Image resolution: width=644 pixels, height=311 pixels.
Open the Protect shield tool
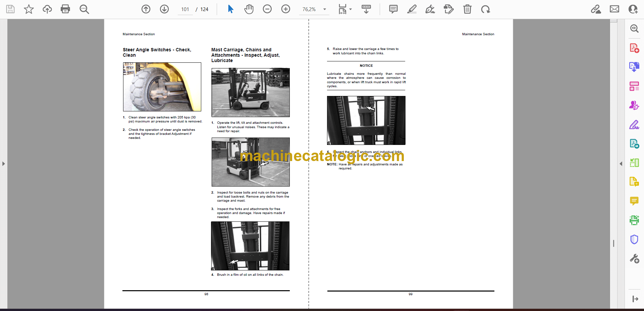point(634,240)
